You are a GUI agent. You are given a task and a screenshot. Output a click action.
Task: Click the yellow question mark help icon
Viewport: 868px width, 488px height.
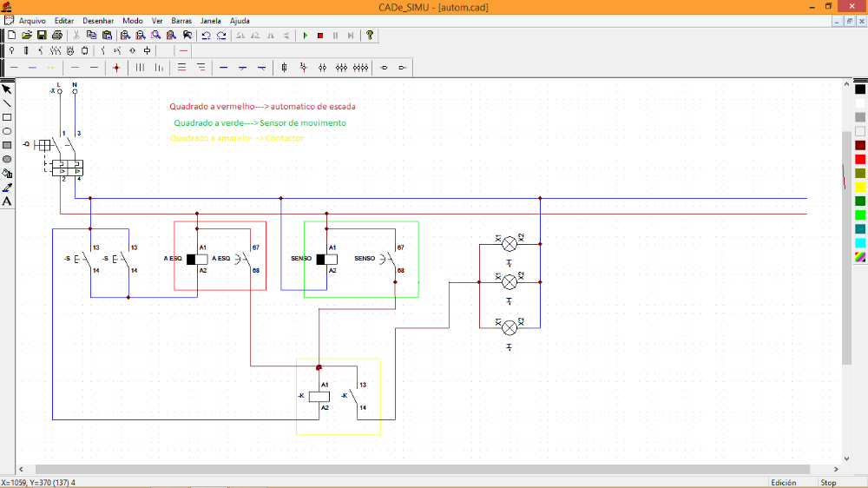coord(370,36)
